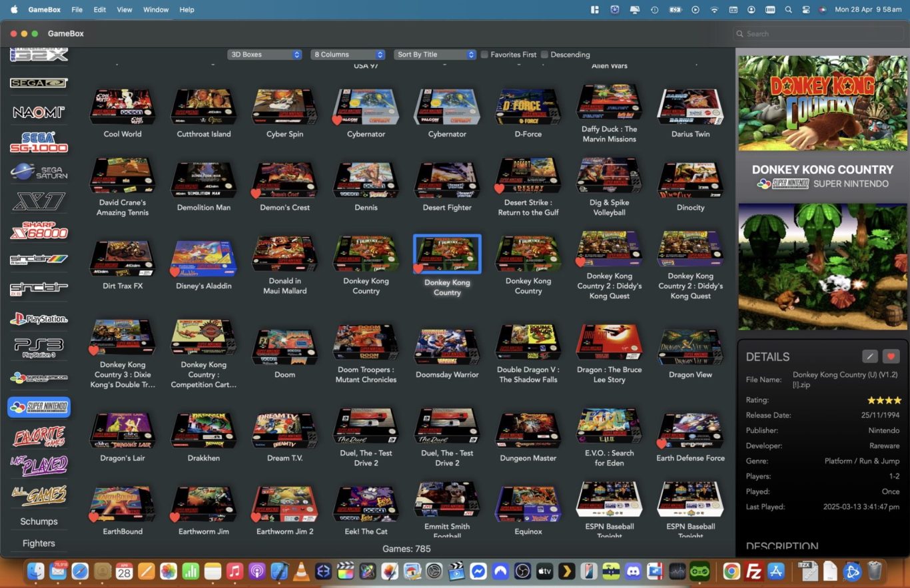910x588 pixels.
Task: Select the Schumps category in sidebar
Action: 39,521
